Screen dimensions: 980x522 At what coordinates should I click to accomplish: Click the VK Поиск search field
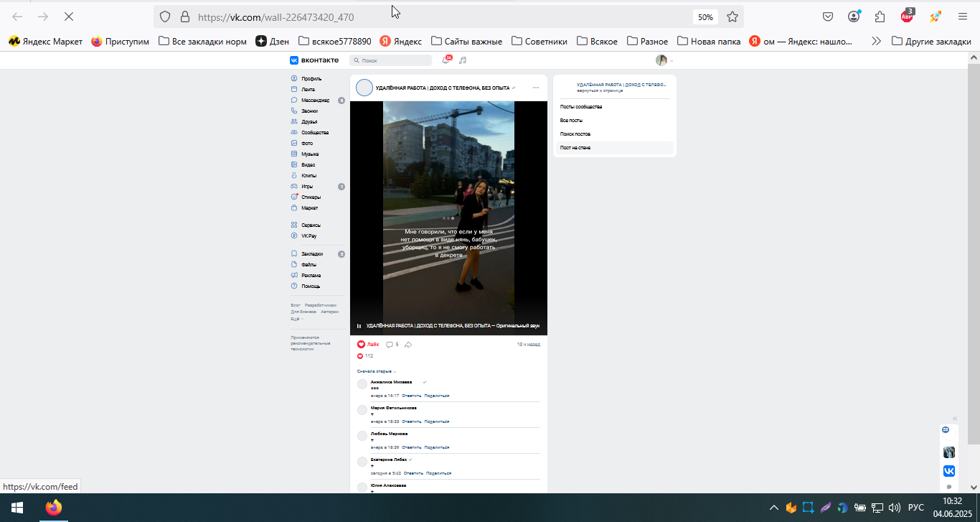[391, 60]
